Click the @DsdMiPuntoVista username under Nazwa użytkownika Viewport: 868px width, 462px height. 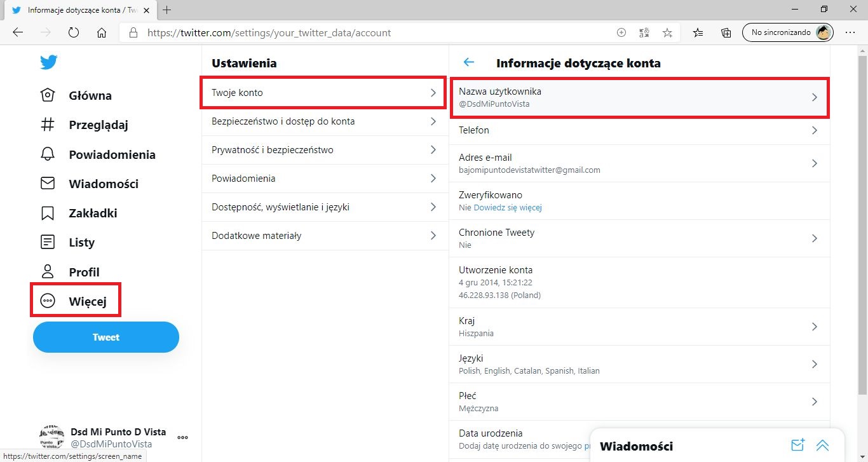(x=494, y=104)
